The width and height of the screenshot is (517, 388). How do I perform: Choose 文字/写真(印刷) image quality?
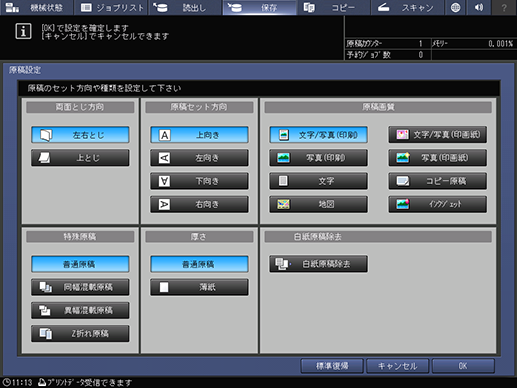click(x=319, y=135)
